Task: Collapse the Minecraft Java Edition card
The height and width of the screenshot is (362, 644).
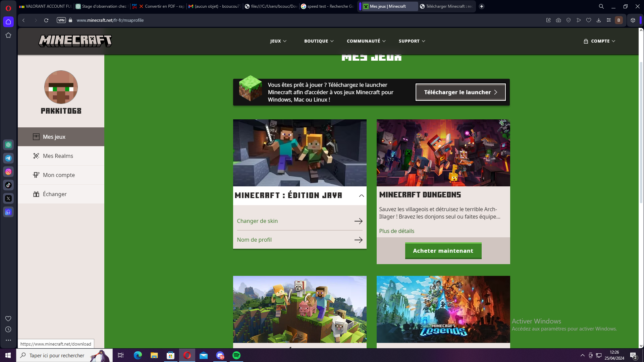Action: coord(361,196)
